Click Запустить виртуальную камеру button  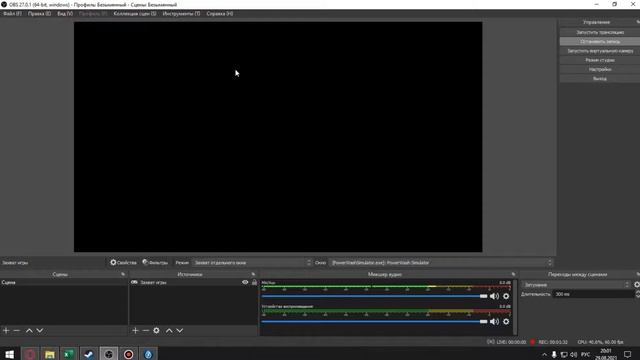(600, 51)
